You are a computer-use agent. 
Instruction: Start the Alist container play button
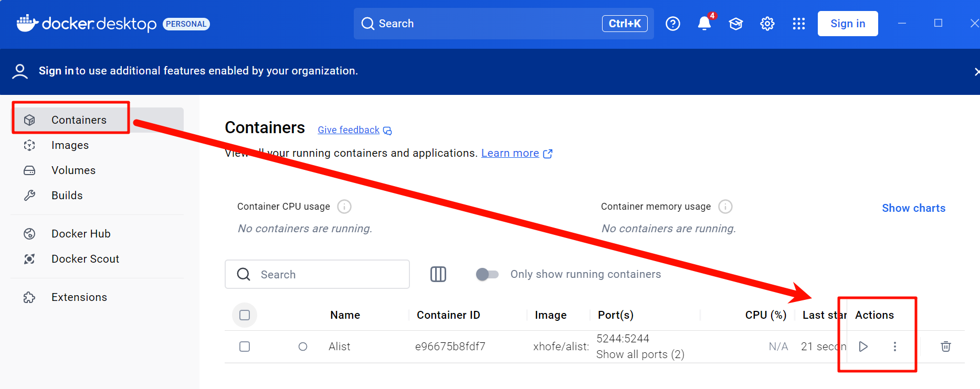(863, 347)
